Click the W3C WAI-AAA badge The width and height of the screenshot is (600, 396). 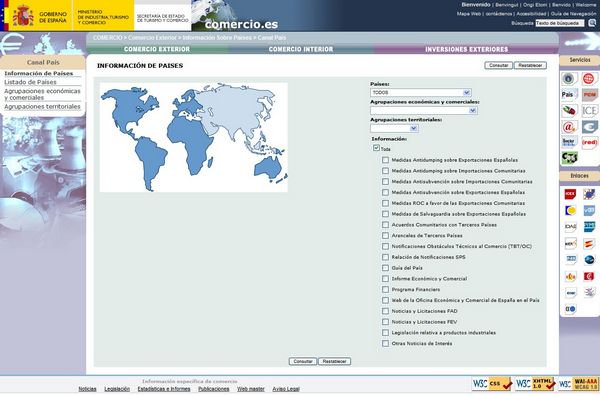click(x=578, y=383)
